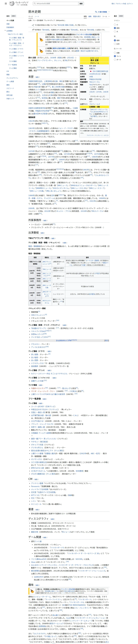The width and height of the screenshot is (138, 644).
Task: Click the アカウント作成 link
Action: 121,4
